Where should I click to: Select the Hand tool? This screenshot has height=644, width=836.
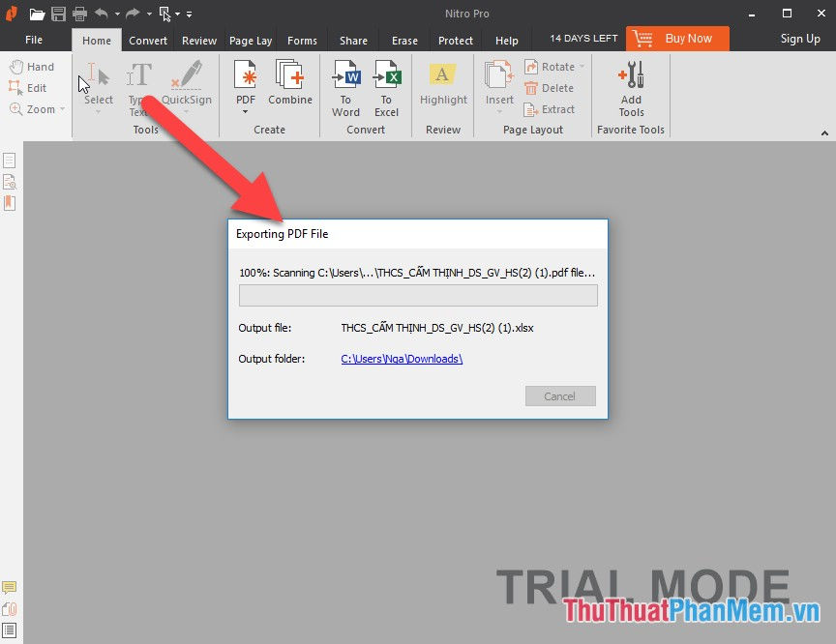(x=32, y=67)
